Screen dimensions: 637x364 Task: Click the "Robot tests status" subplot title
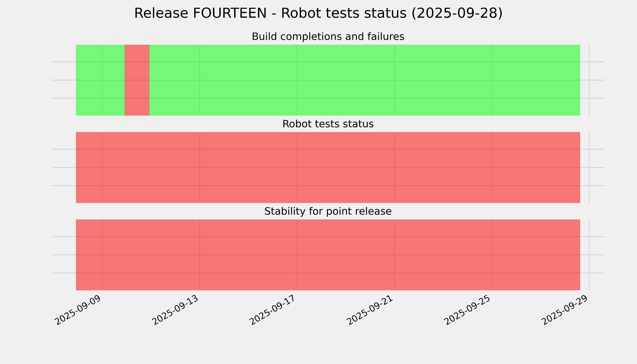[x=328, y=124]
